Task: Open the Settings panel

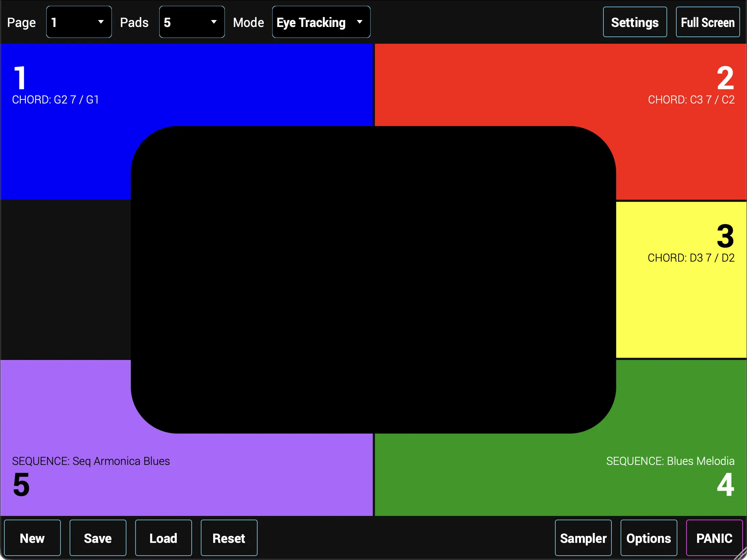Action: click(x=634, y=21)
